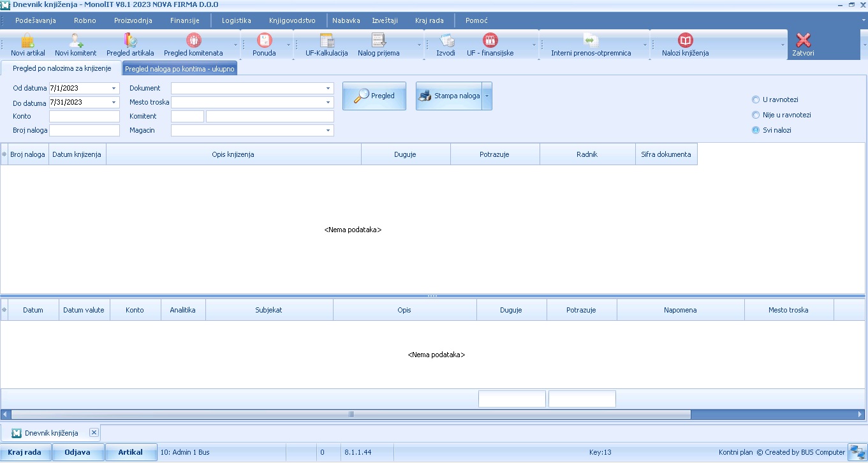Select the U ravnotezi radio button

point(756,99)
